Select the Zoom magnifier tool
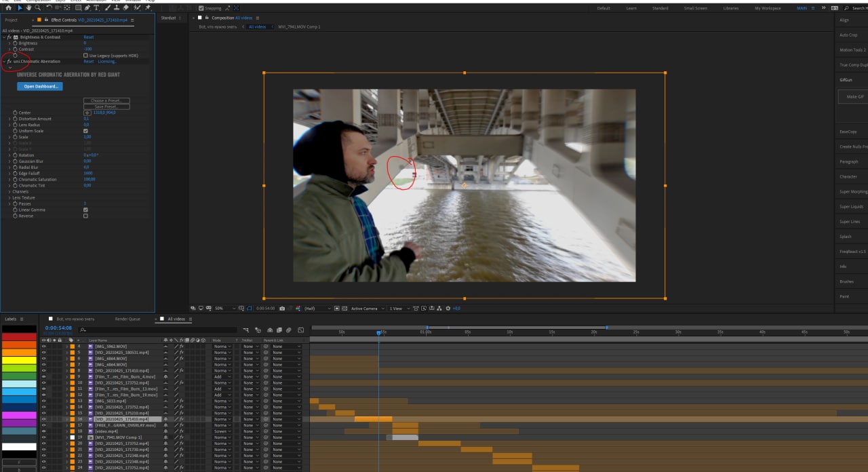 point(37,7)
